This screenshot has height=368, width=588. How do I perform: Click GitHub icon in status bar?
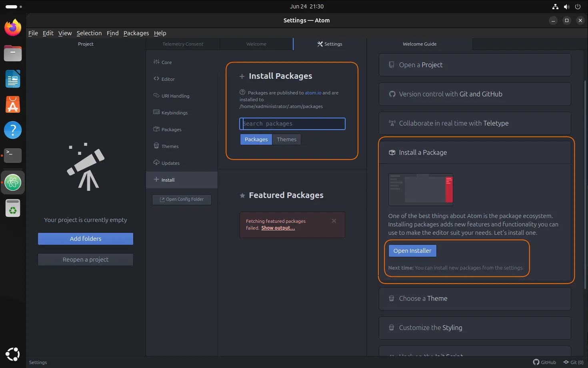(544, 362)
